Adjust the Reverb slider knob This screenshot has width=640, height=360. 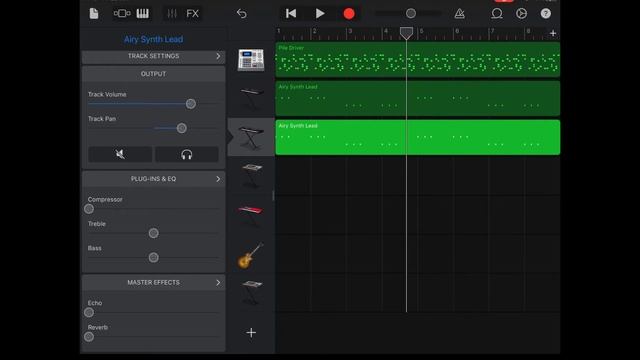89,337
